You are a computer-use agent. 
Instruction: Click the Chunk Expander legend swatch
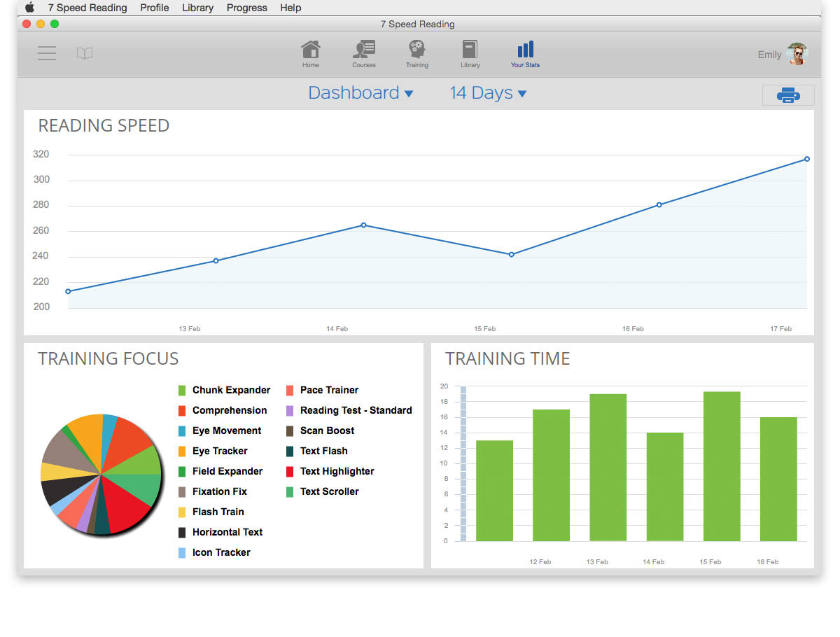coord(182,391)
